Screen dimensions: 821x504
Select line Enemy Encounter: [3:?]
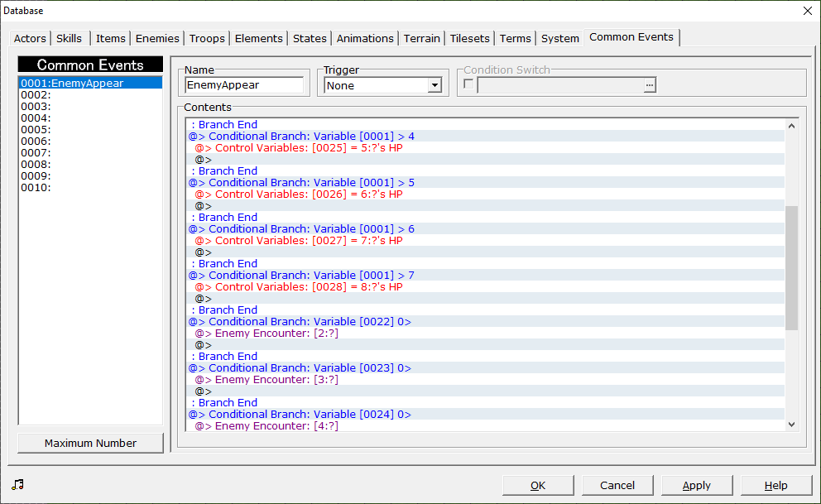[x=486, y=379]
